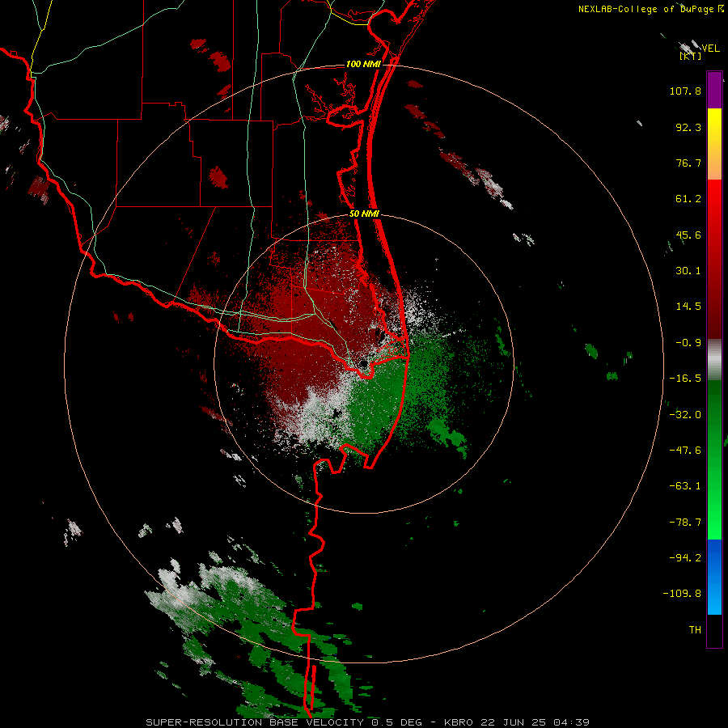The image size is (728, 728).
Task: Click the VEL legend title
Action: (x=710, y=49)
